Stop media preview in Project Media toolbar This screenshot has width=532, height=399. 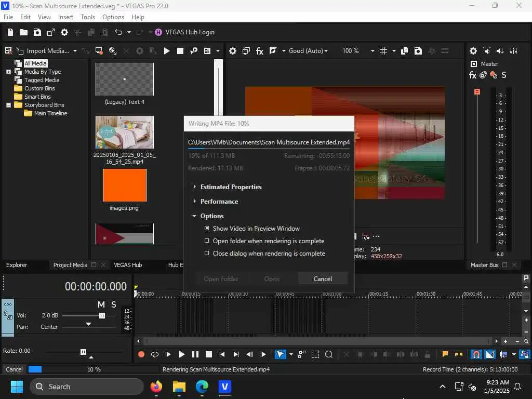coord(180,51)
